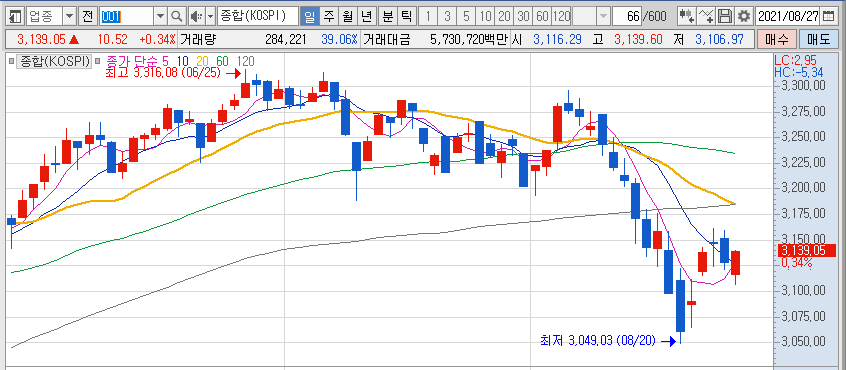Switch to 주 weekly period

coord(328,16)
